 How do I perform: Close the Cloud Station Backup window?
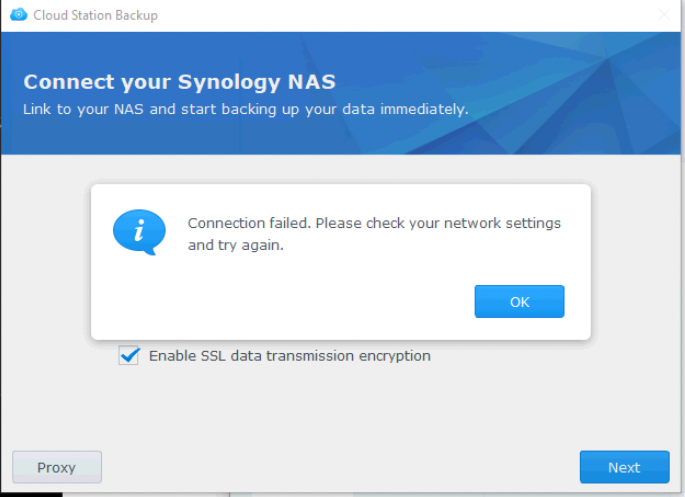tap(664, 15)
